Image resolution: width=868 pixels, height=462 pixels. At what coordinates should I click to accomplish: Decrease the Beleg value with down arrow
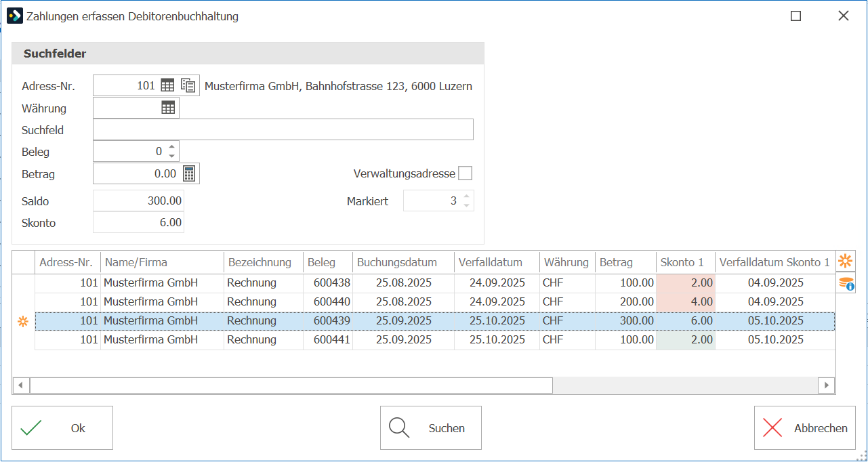[x=172, y=156]
